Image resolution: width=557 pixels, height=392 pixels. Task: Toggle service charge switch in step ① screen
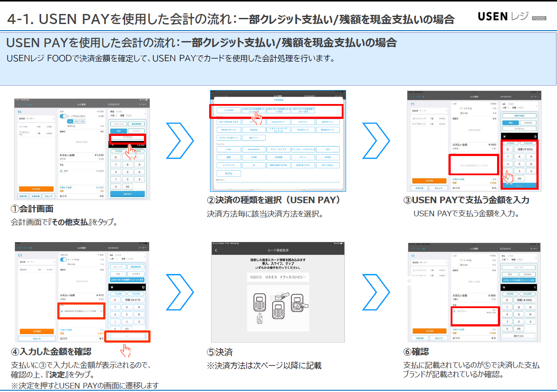click(x=63, y=116)
